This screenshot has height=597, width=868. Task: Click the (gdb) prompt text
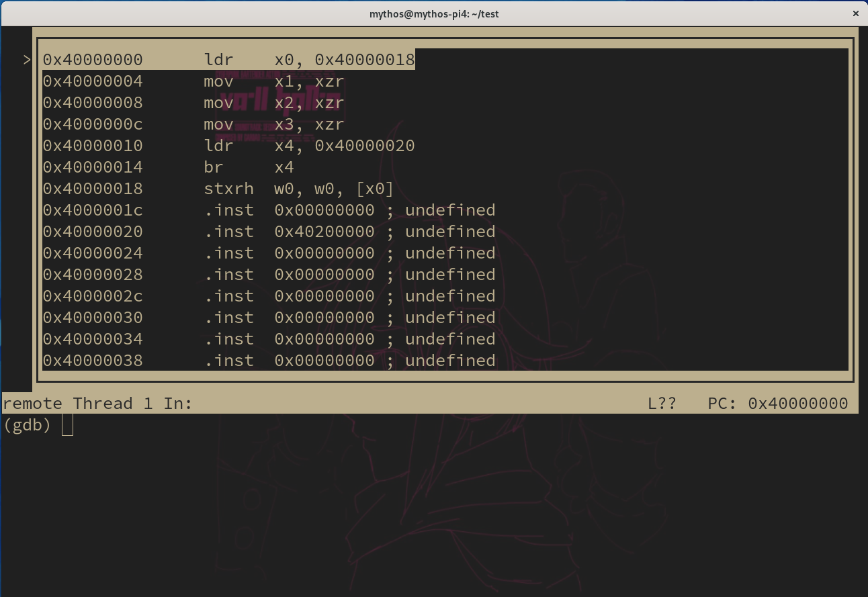tap(28, 425)
